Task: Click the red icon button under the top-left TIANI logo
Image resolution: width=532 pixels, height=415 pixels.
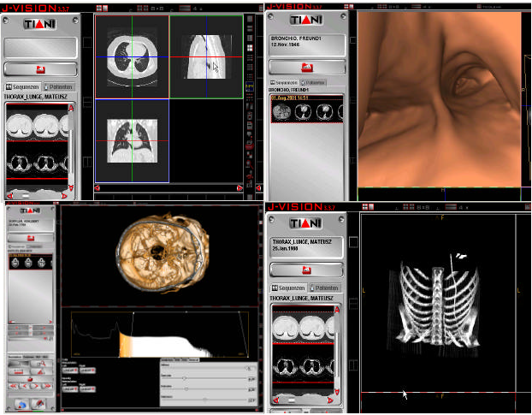Action: coord(40,68)
